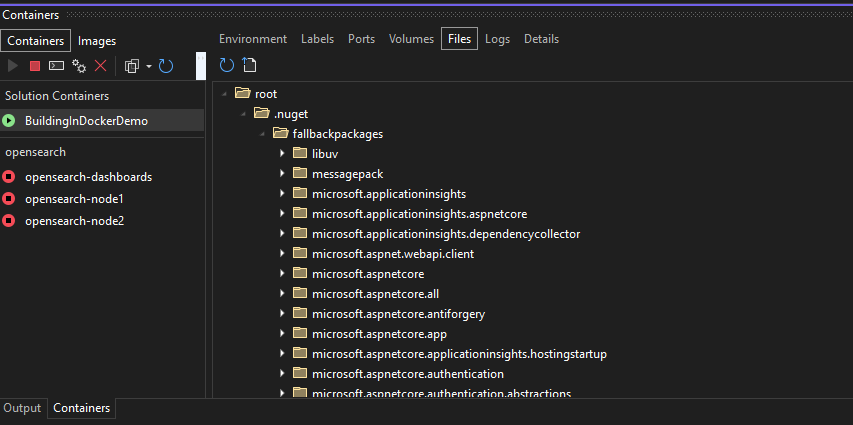The height and width of the screenshot is (425, 853).
Task: Expand the microsoft.applicationinsights.dependencycollector folder
Action: (x=282, y=233)
